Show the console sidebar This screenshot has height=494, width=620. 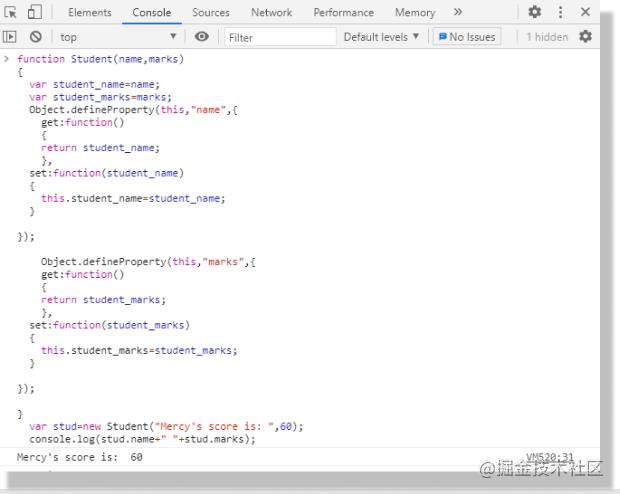pyautogui.click(x=9, y=37)
